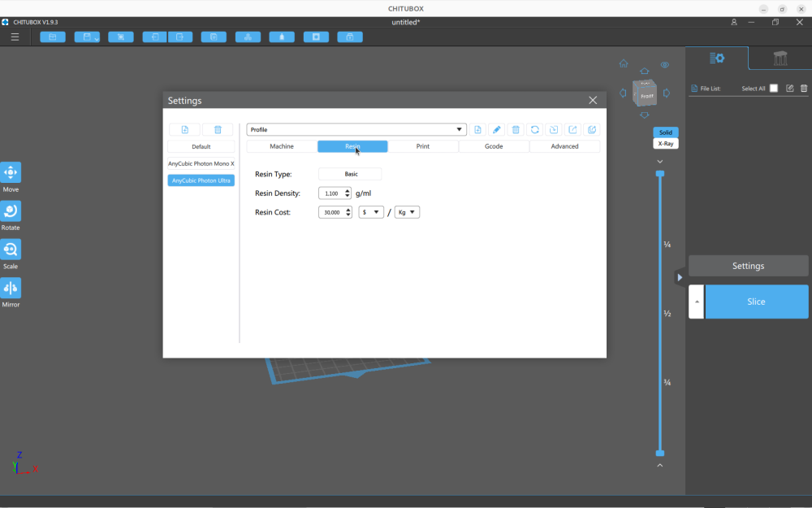
Task: Click the Settings button in right panel
Action: (x=749, y=266)
